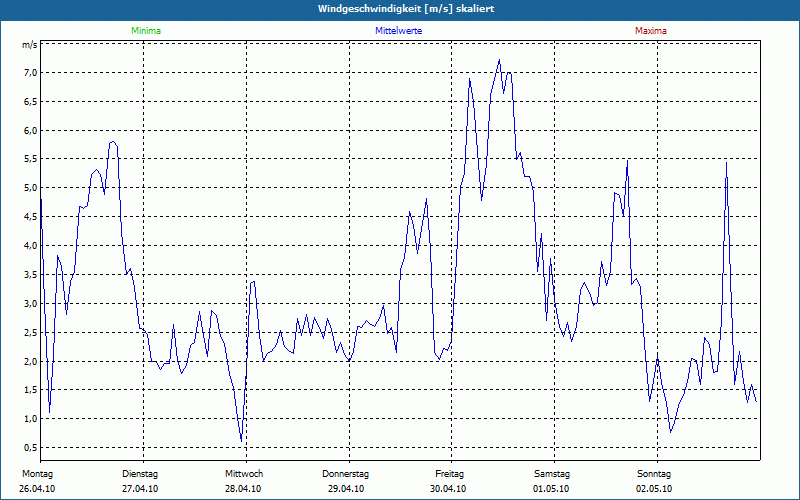Image resolution: width=800 pixels, height=500 pixels.
Task: Click the 3,0 y-axis value
Action: [x=30, y=304]
